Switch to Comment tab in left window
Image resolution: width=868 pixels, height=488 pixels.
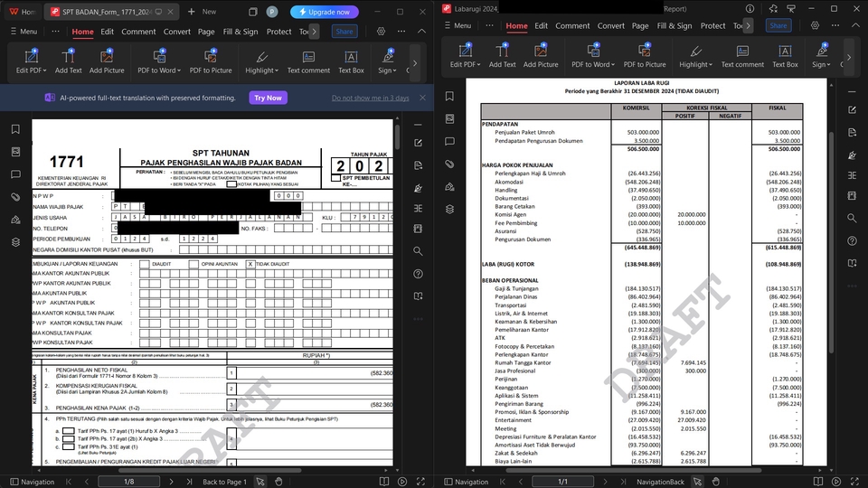tap(138, 32)
